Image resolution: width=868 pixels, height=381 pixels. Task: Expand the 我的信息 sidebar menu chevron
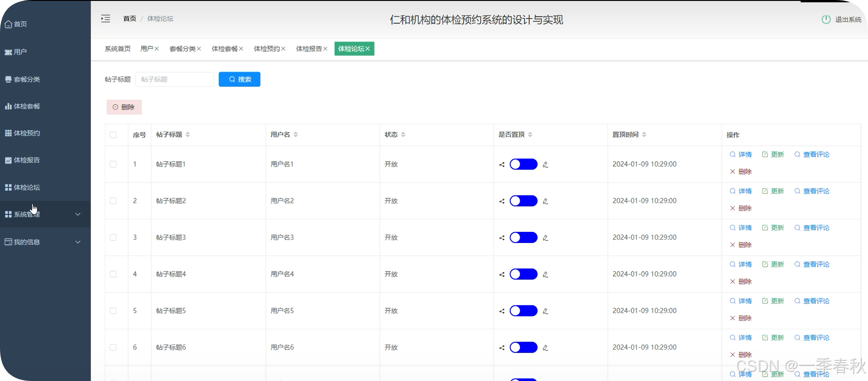(x=78, y=242)
